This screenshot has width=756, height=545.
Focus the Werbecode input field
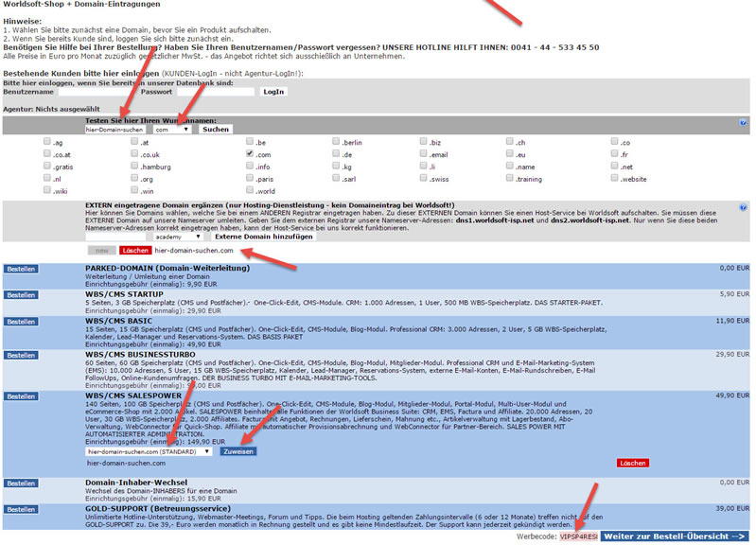click(578, 536)
